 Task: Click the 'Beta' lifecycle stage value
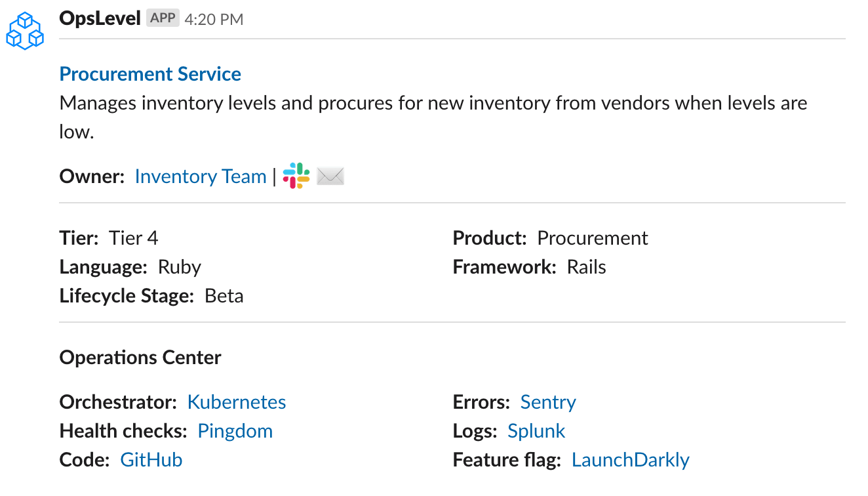224,295
